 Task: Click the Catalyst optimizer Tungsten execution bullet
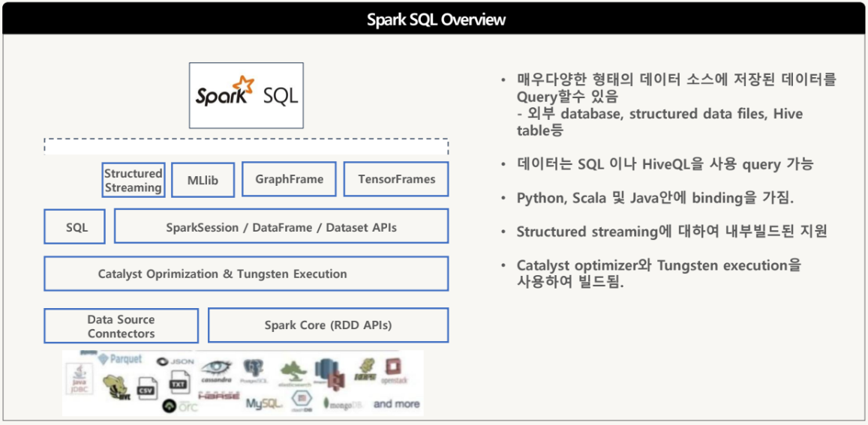click(x=659, y=274)
